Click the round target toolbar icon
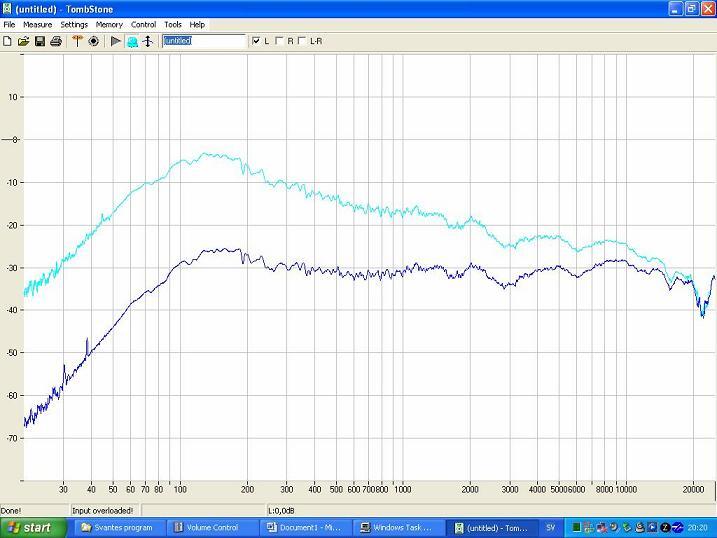Viewport: 717px width, 538px height. click(x=93, y=41)
